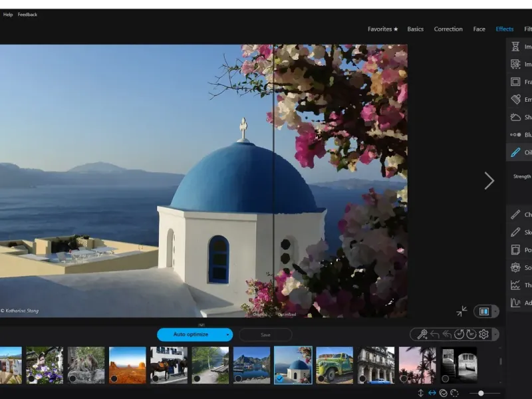Image resolution: width=532 pixels, height=399 pixels.
Task: Toggle selection circle on the horse thumbnail
Action: [x=156, y=378]
